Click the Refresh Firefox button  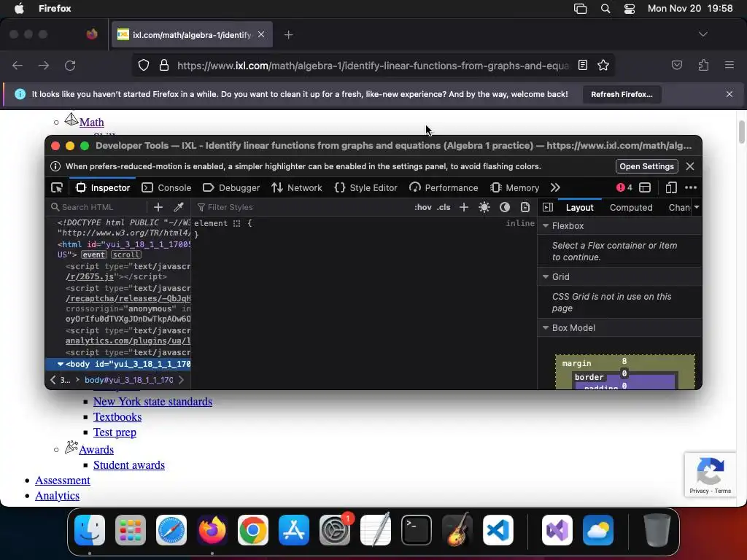[622, 94]
